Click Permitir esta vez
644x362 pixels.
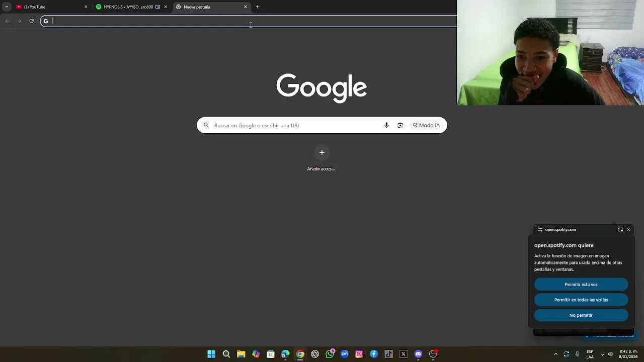click(581, 285)
